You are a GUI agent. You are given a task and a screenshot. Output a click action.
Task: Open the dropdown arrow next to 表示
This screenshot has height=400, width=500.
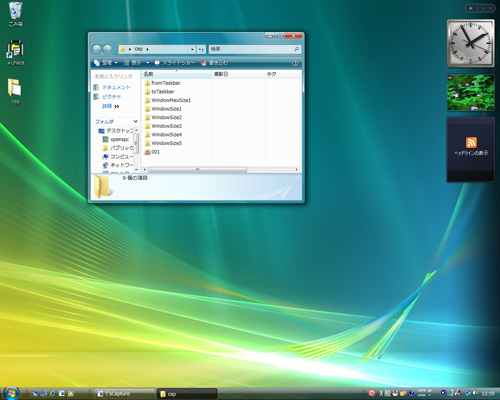(x=147, y=63)
